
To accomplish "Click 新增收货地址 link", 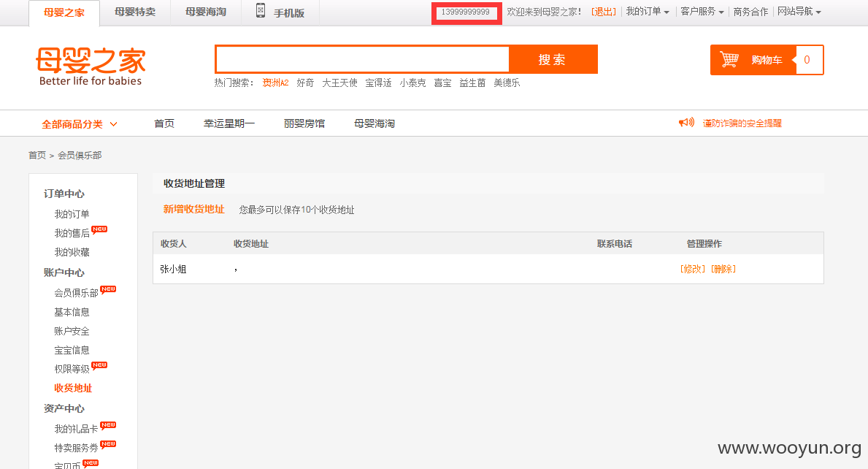I will pos(193,209).
